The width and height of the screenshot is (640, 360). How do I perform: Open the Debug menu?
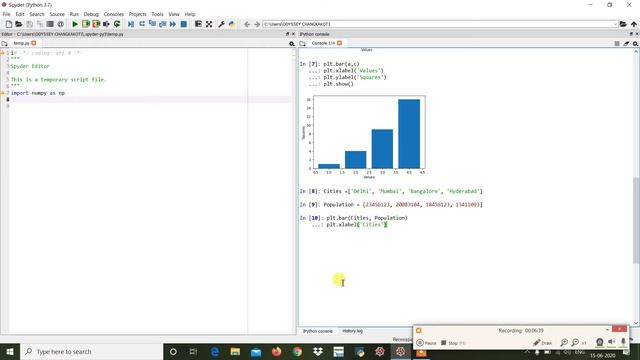(x=91, y=14)
